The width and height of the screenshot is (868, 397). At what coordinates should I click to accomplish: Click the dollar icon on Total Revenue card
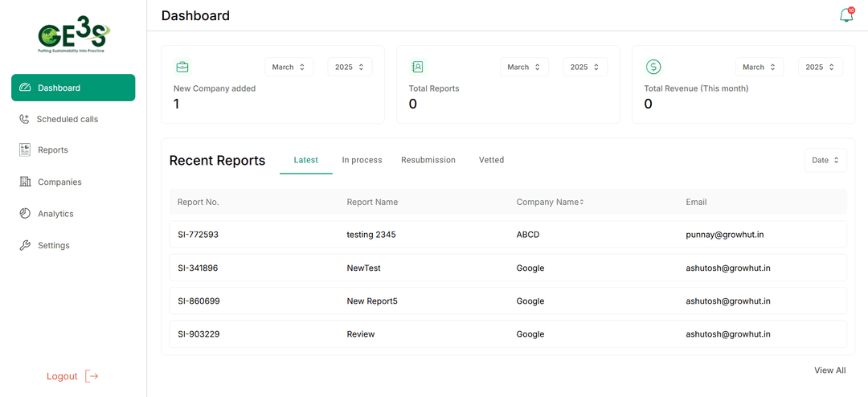click(653, 67)
